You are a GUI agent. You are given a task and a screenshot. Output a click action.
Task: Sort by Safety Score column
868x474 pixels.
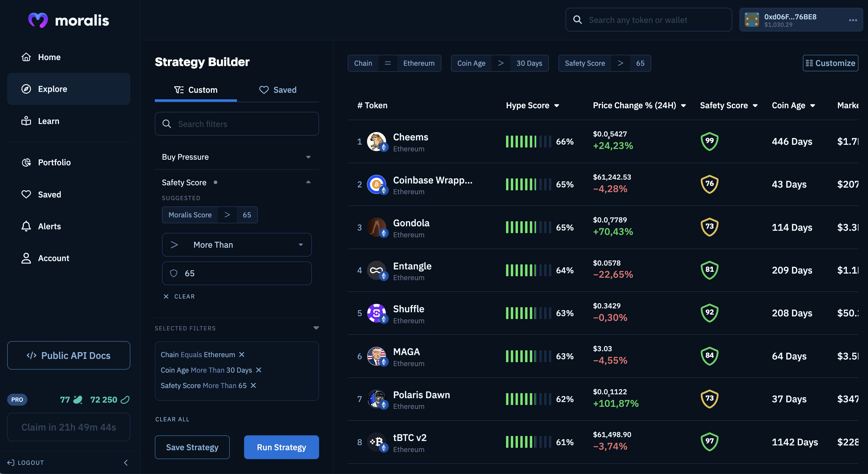729,105
